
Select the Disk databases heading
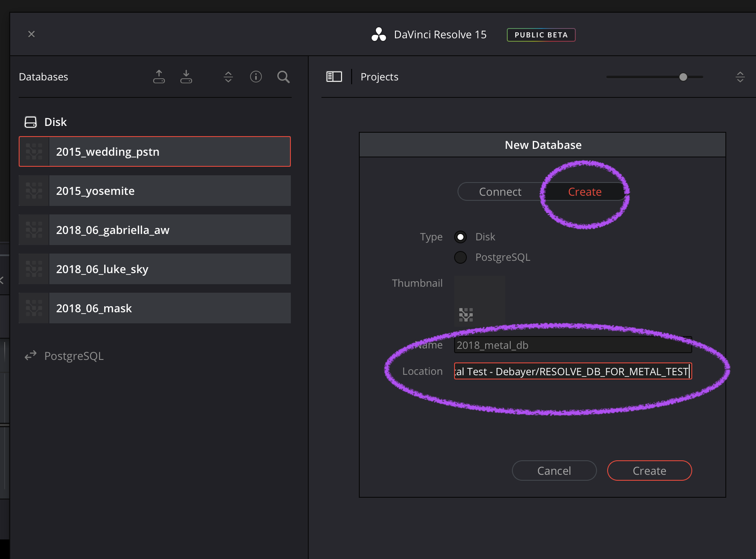(56, 122)
